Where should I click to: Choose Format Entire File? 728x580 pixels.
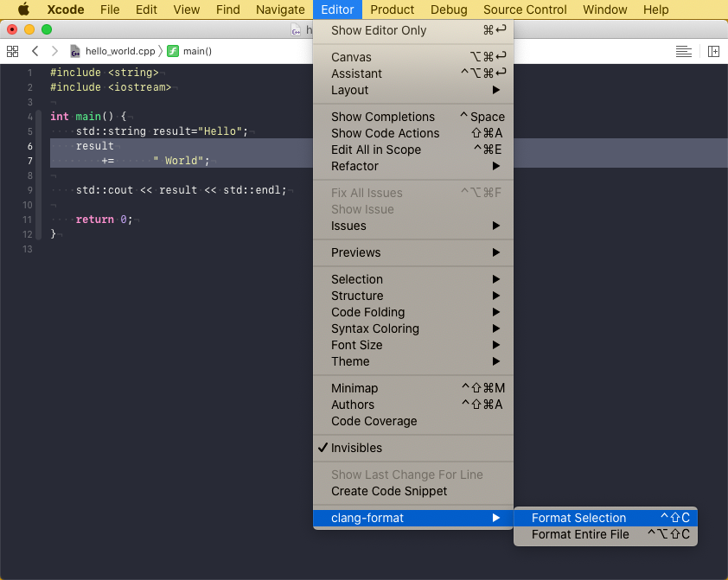tap(605, 534)
